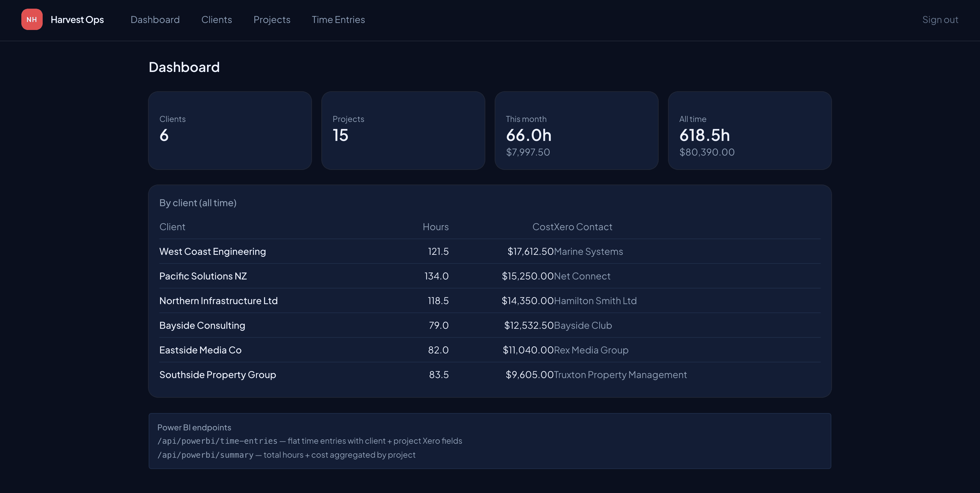Click the $15,250.00 cost
The height and width of the screenshot is (493, 980).
coord(528,276)
